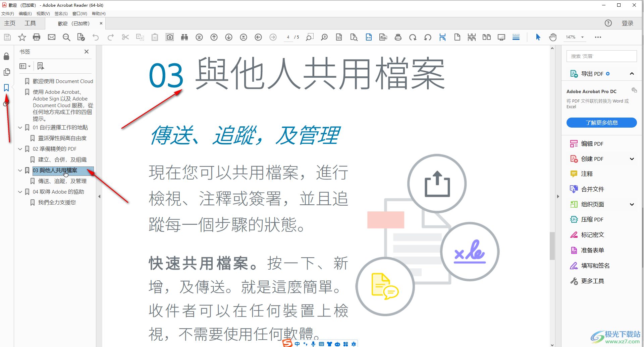Expand the 组织页面 options chevron
Viewport: 644px width, 347px height.
click(x=632, y=204)
